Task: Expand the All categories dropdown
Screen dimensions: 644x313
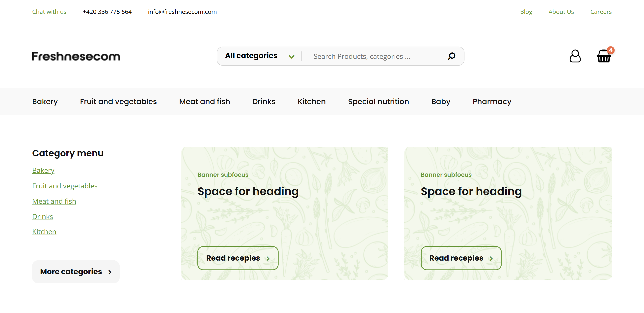Action: pyautogui.click(x=251, y=56)
